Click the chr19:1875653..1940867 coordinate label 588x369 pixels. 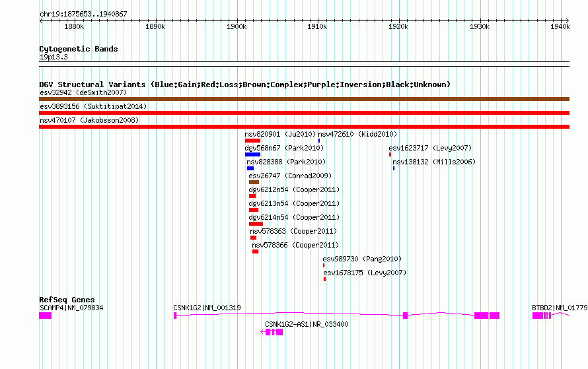click(x=83, y=15)
